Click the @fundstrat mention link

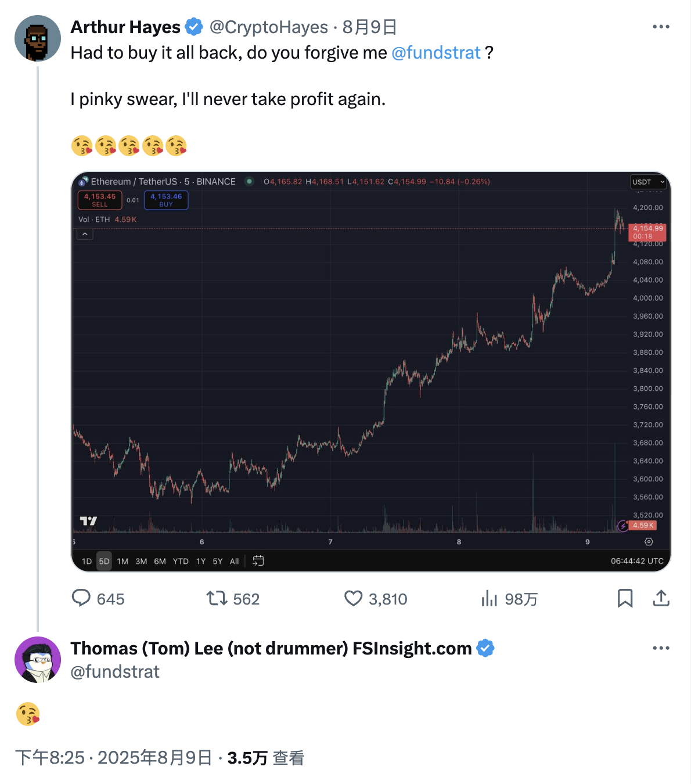(x=436, y=53)
